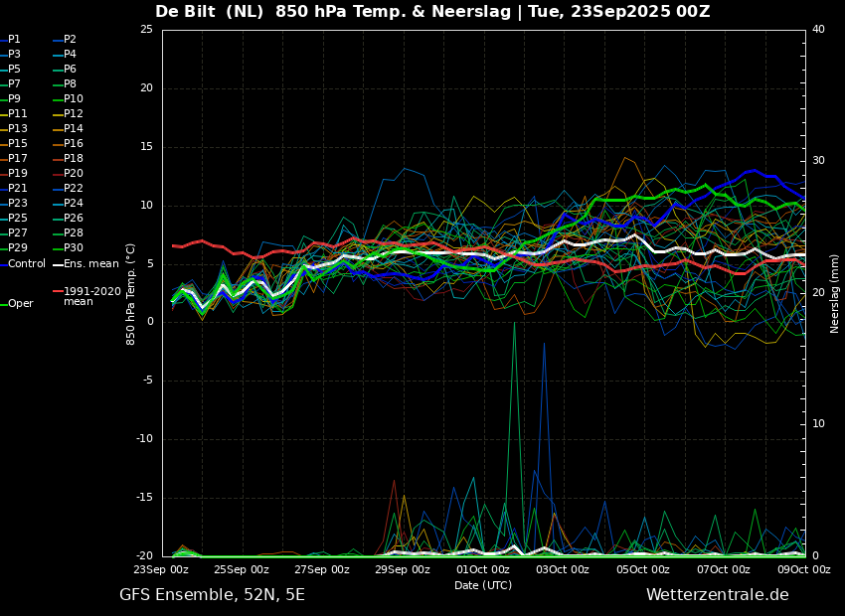
Task: Click the tallest green precipitation spike peak
Action: (x=515, y=323)
